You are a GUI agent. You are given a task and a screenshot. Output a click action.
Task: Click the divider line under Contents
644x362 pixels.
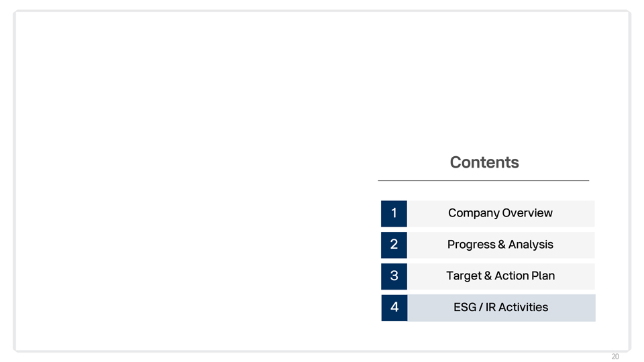(x=483, y=180)
